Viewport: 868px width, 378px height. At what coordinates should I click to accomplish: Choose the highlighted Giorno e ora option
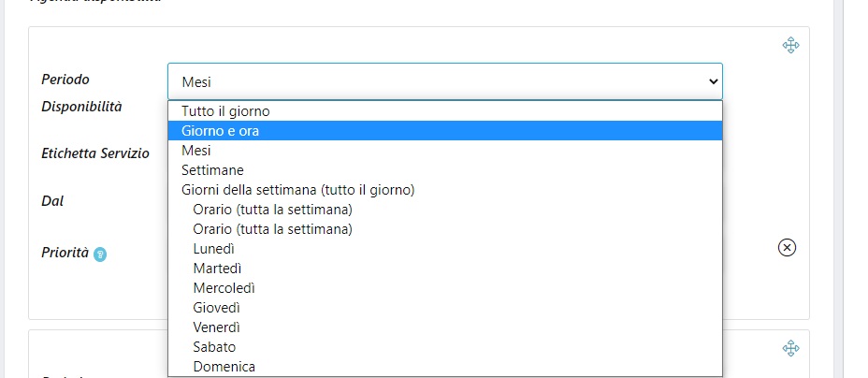click(x=221, y=131)
